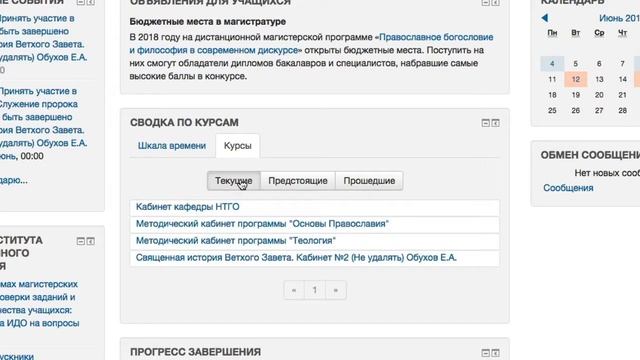
Task: Switch to Шкала времени tab
Action: [x=172, y=146]
